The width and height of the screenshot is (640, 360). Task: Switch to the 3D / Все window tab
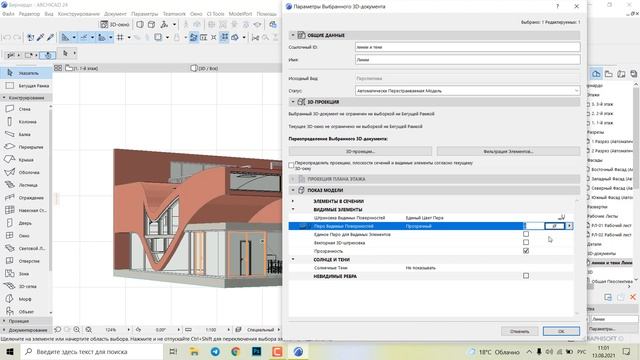coord(204,68)
